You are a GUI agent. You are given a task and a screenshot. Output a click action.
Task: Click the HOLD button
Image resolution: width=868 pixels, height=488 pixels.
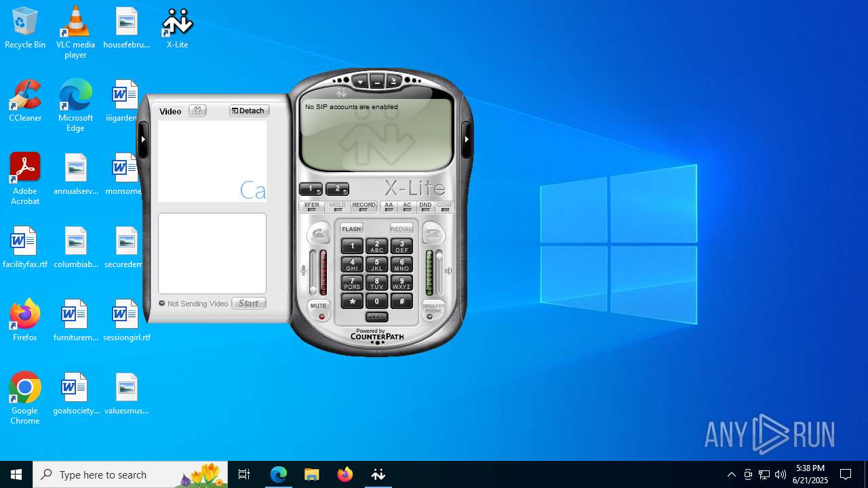coord(338,207)
